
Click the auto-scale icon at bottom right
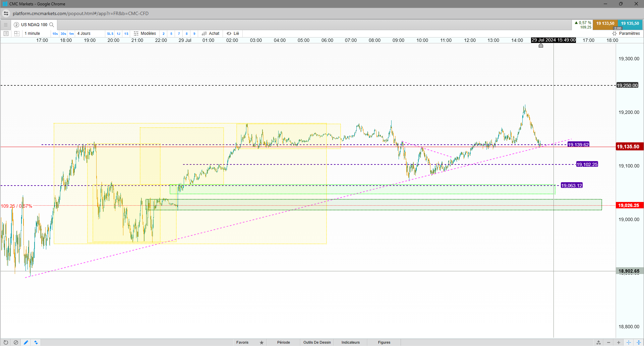click(598, 342)
